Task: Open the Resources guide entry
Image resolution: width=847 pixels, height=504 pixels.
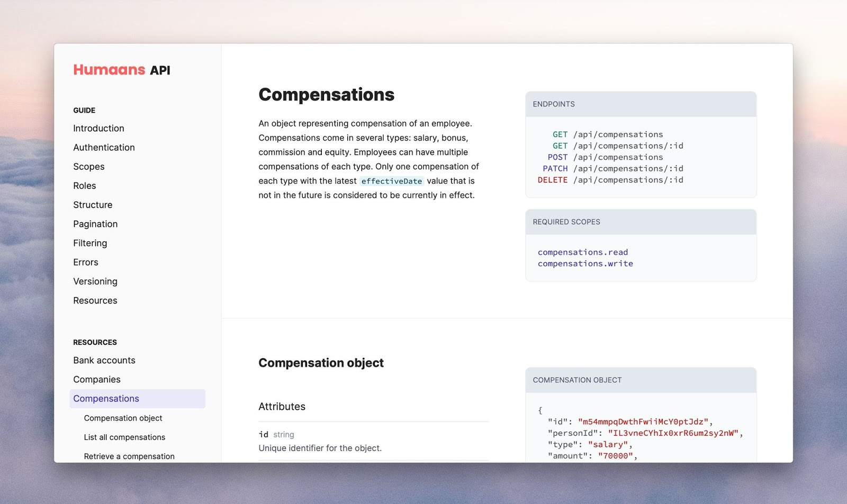Action: [95, 300]
